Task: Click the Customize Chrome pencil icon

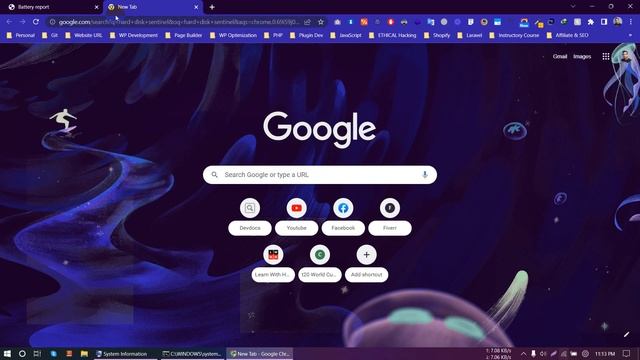Action: point(626,334)
